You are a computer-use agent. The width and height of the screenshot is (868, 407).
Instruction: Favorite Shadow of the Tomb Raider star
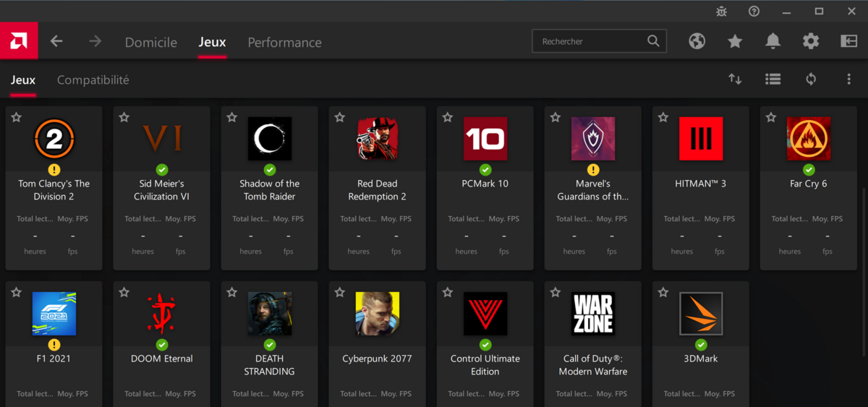232,117
